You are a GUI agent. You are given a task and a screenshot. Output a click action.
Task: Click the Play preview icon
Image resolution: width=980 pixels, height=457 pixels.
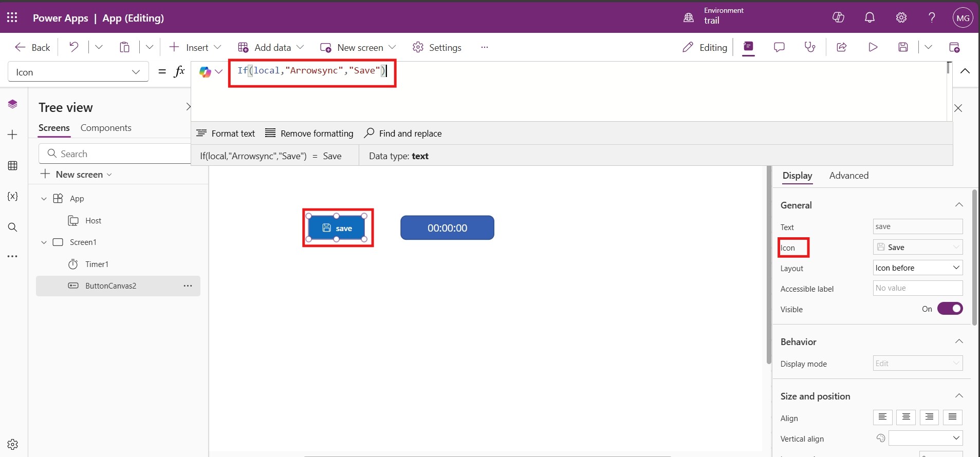pos(873,47)
